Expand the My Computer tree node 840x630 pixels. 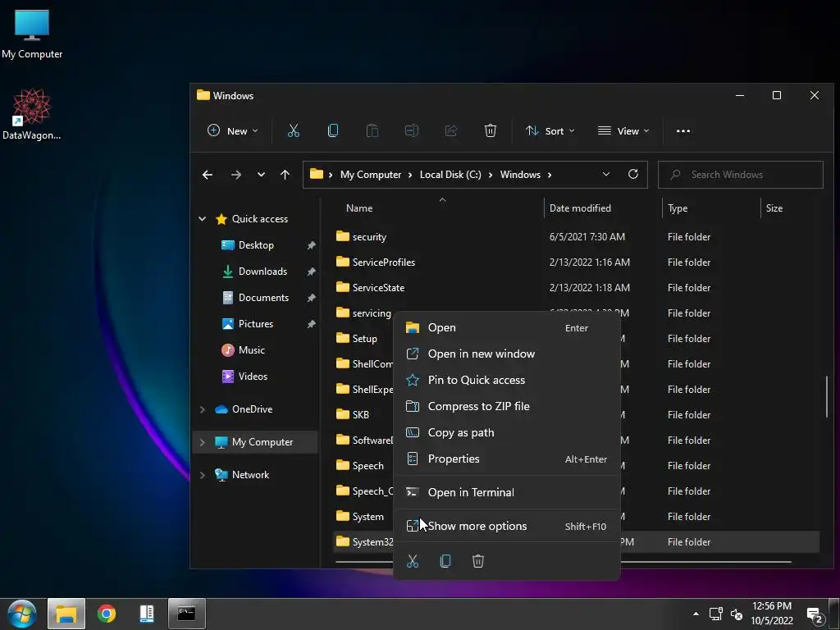point(202,442)
